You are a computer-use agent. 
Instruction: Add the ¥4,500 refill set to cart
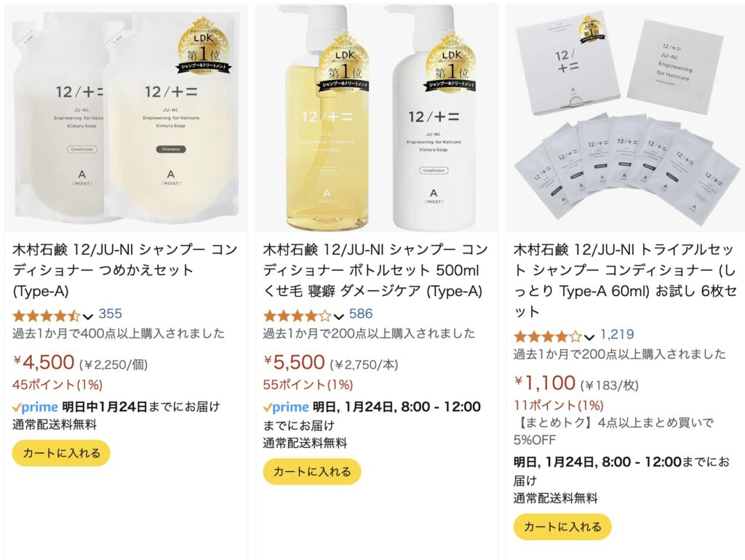click(x=61, y=453)
